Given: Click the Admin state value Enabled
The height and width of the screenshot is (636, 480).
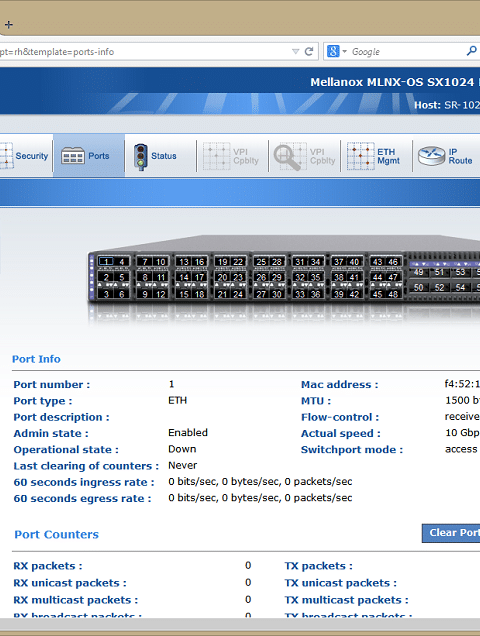Looking at the screenshot, I should point(188,433).
